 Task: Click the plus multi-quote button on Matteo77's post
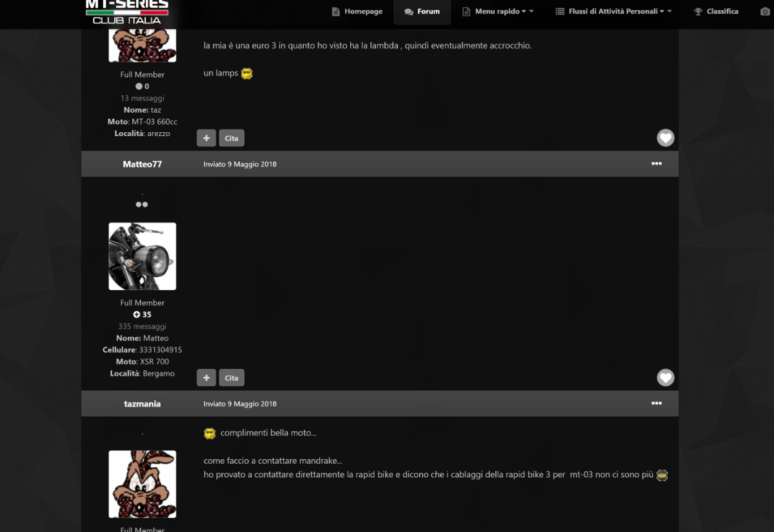[x=206, y=378]
